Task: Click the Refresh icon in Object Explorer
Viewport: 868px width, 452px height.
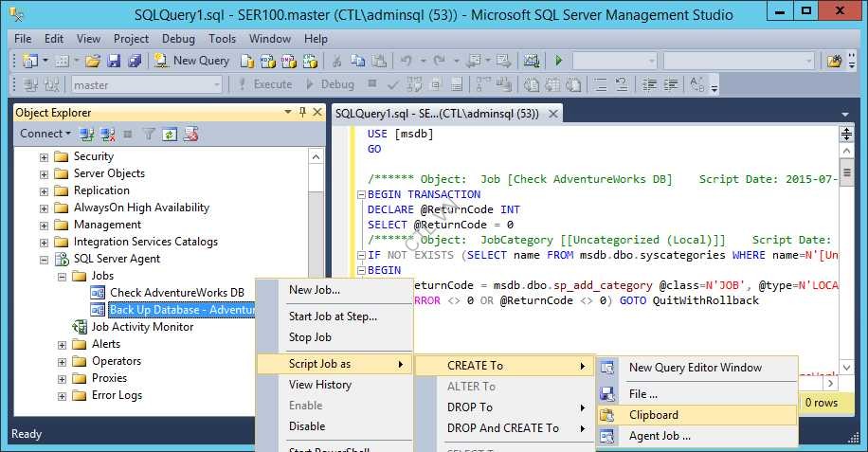Action: pos(169,135)
